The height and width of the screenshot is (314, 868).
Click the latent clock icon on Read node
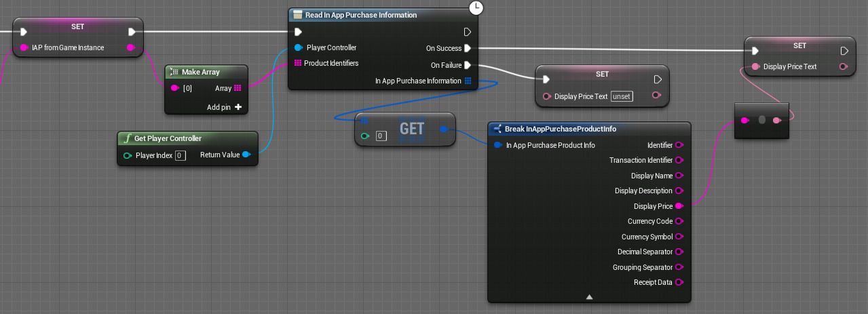tap(476, 8)
